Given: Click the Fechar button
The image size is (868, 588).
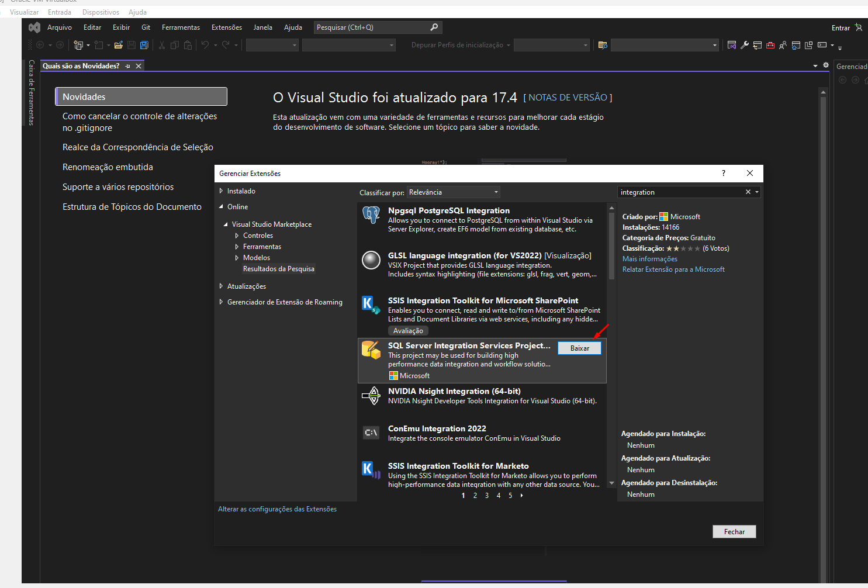Looking at the screenshot, I should pos(734,532).
